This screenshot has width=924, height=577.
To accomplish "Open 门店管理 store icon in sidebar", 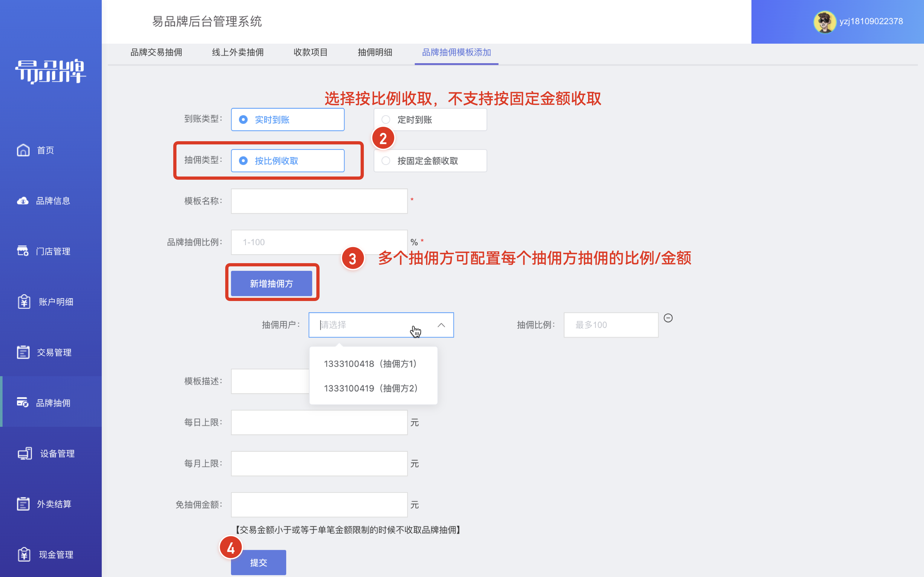I will click(x=23, y=251).
